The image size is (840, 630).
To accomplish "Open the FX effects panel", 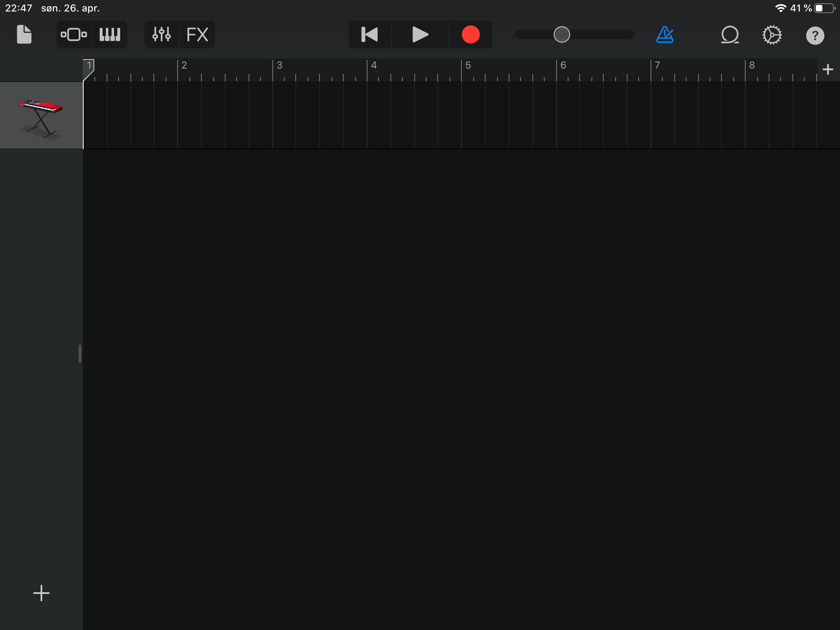I will click(197, 34).
